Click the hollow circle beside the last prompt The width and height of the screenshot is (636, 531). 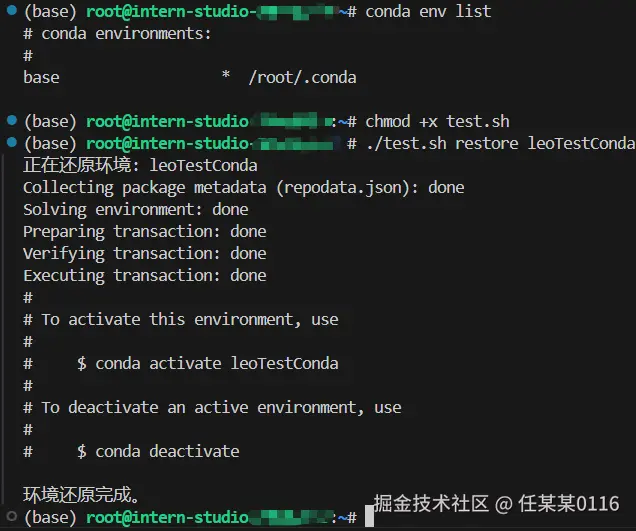(x=12, y=516)
